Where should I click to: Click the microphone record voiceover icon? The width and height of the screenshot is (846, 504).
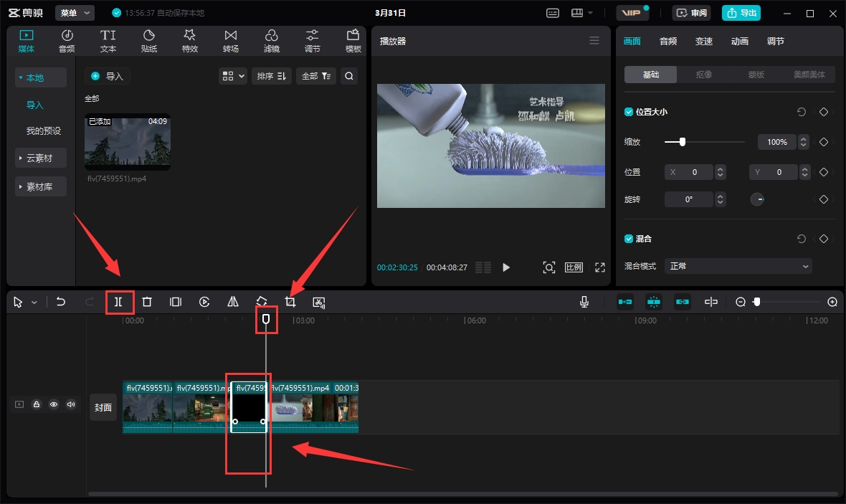point(584,302)
